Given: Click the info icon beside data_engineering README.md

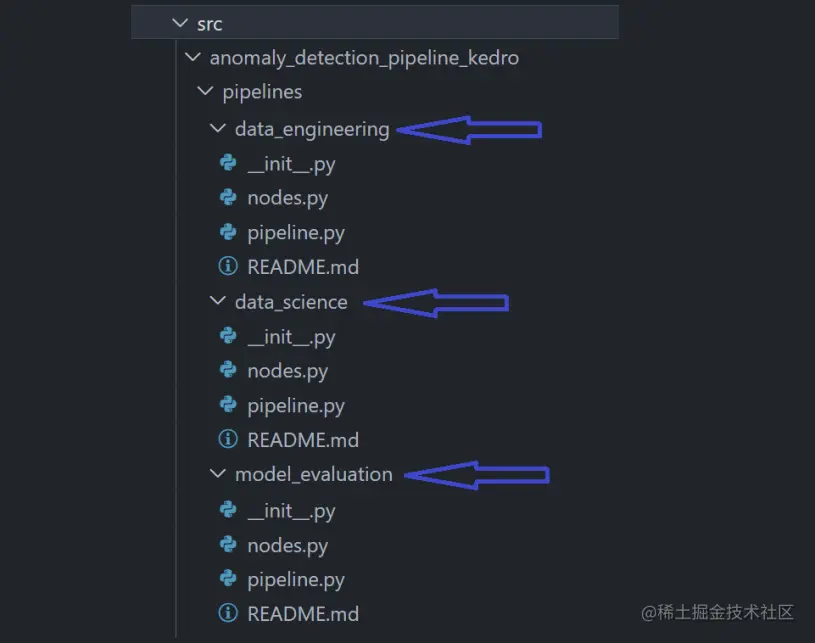Looking at the screenshot, I should point(228,266).
